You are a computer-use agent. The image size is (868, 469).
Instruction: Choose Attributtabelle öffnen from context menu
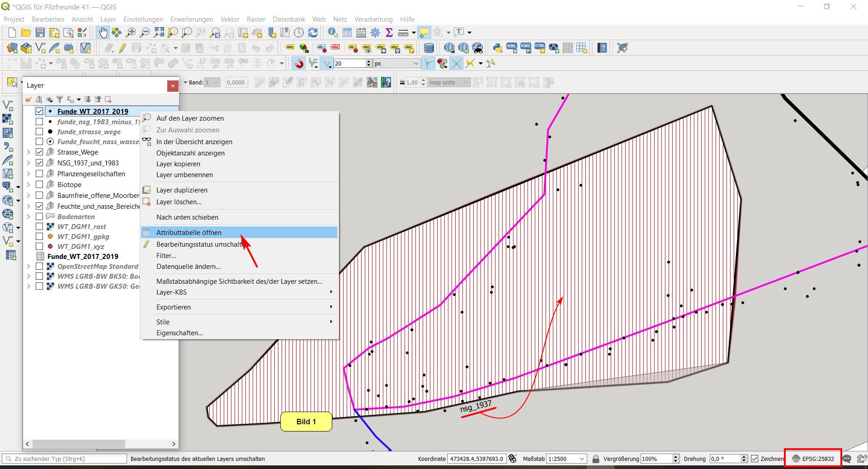(x=189, y=233)
